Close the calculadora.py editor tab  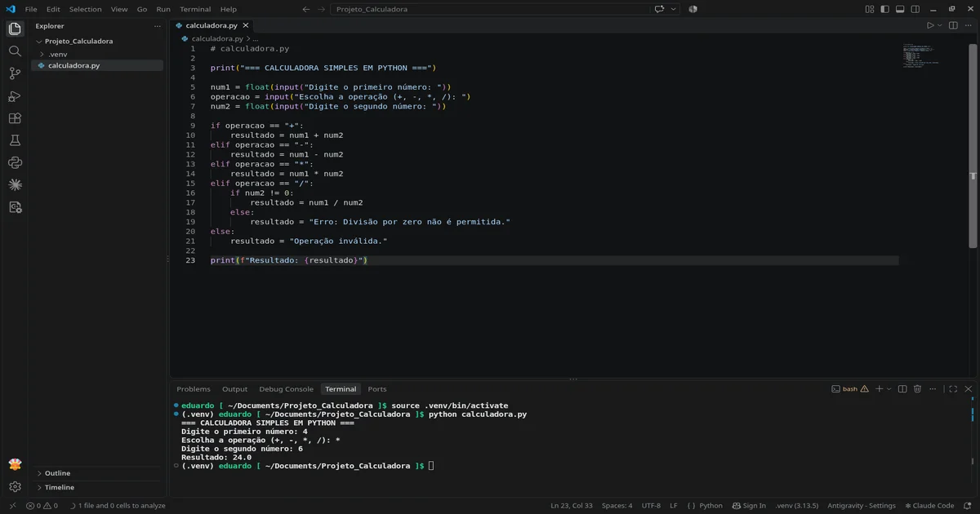point(246,25)
